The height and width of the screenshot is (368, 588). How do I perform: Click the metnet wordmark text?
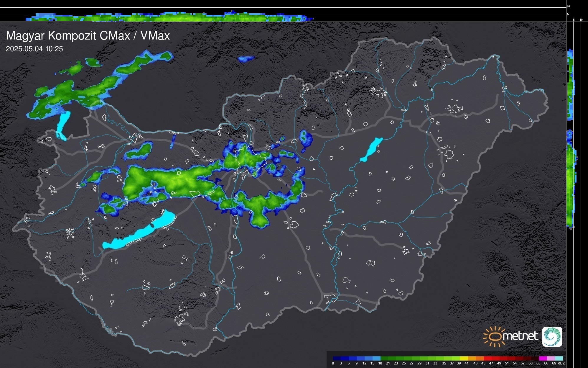click(520, 336)
